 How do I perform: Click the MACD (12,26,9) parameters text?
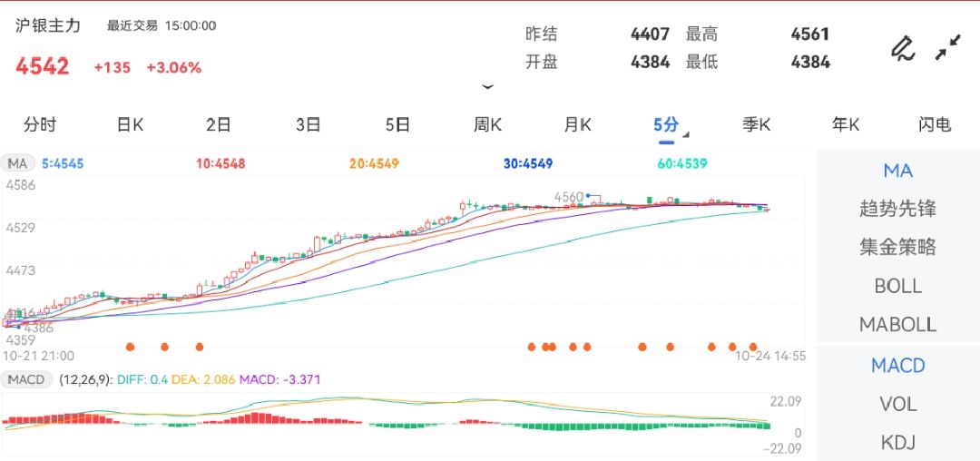84,379
